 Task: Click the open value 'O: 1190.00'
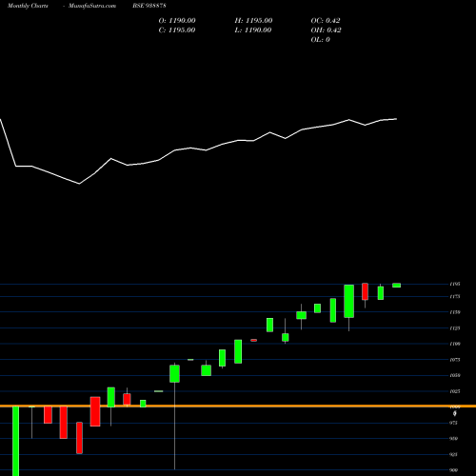tap(177, 21)
